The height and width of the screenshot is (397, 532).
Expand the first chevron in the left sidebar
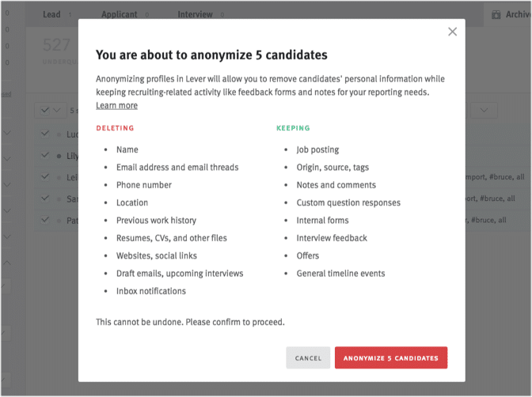[7, 133]
